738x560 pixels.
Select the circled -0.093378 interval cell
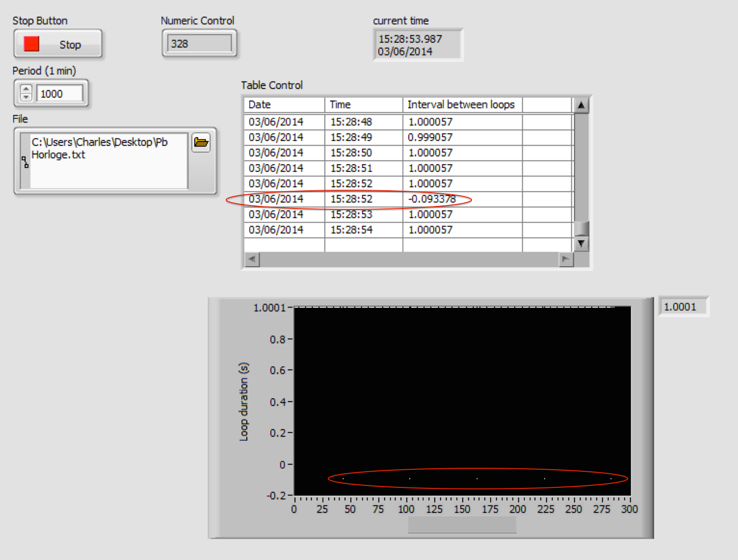430,199
